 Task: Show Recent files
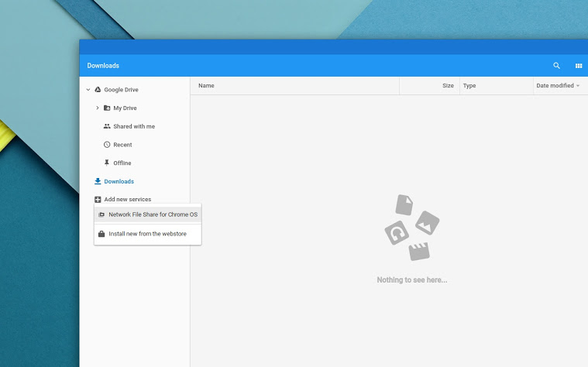point(122,145)
